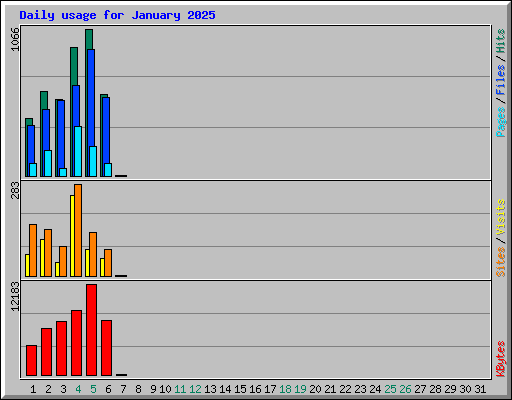
Task: Select green weekend day 11 on the axis
Action: [x=180, y=389]
